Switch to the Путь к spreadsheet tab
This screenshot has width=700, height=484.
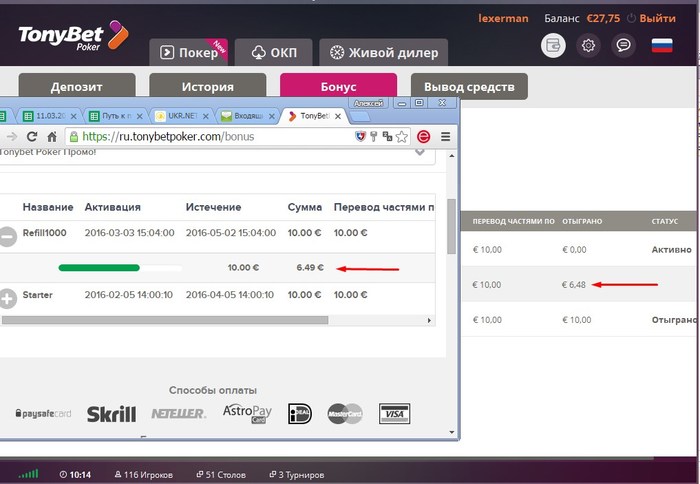coord(115,116)
